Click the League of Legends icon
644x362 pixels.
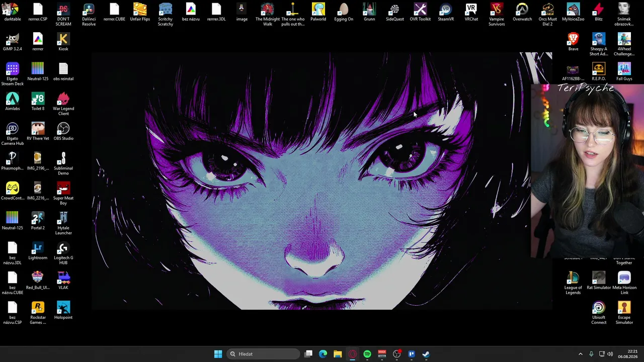point(573,283)
